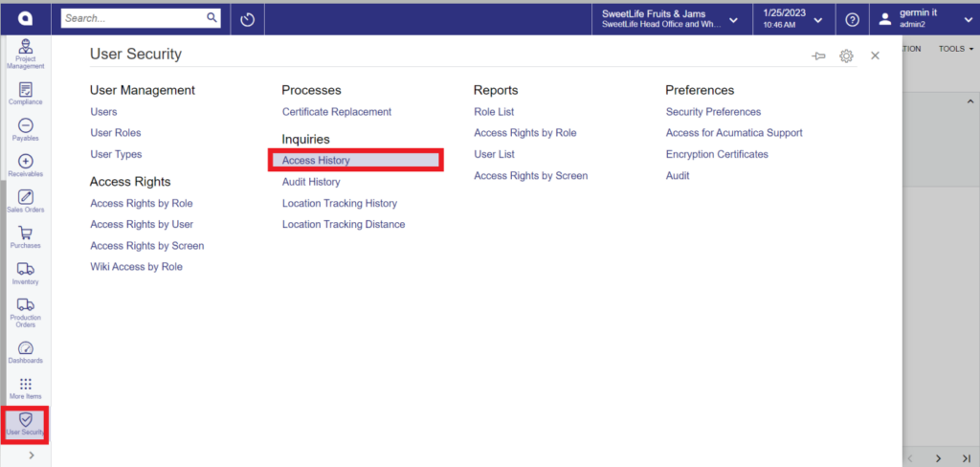The height and width of the screenshot is (467, 980).
Task: Open the Inventory truck icon
Action: click(26, 273)
